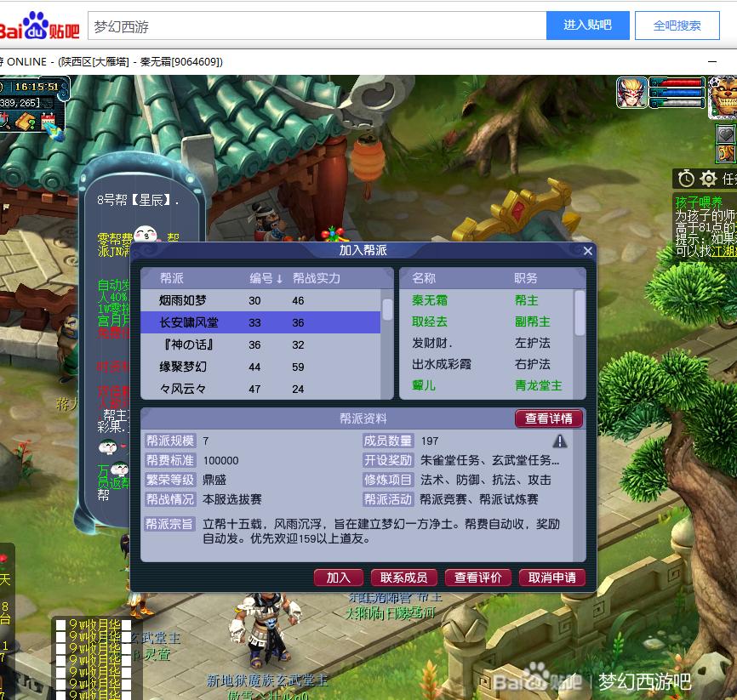Click the 加入 button
The width and height of the screenshot is (737, 700).
(x=339, y=578)
